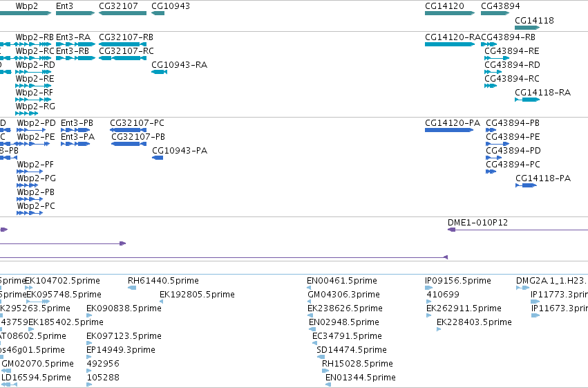The height and width of the screenshot is (388, 588).
Task: Select feature 105288
Action: (x=89, y=385)
